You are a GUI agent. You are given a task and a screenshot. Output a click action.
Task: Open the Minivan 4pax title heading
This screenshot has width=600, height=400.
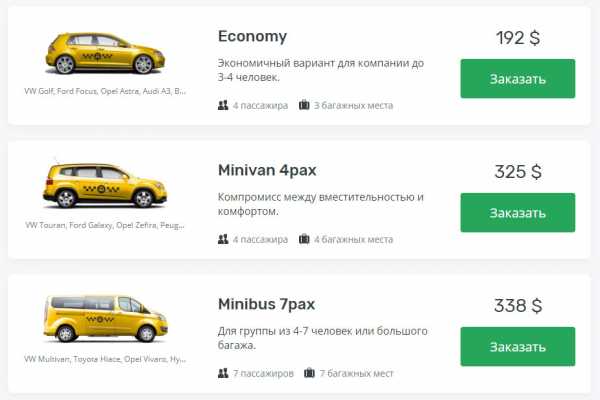tap(267, 170)
